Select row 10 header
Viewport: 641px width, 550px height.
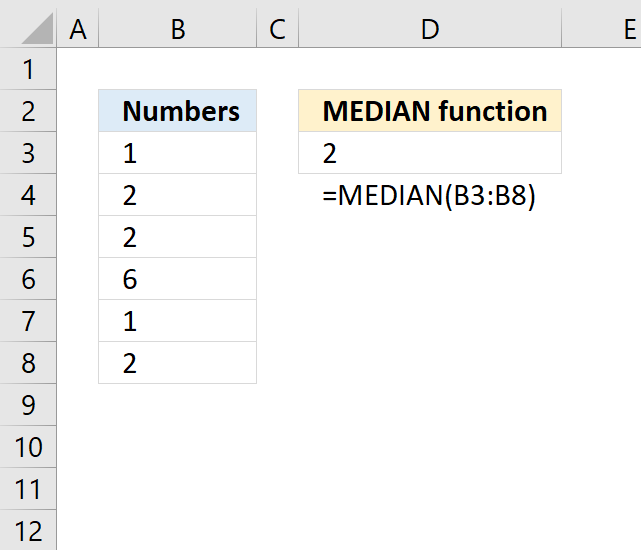pyautogui.click(x=28, y=447)
